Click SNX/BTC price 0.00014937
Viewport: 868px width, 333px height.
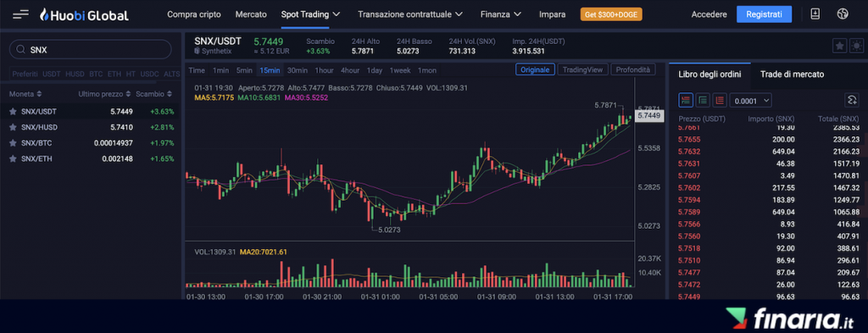[x=114, y=143]
